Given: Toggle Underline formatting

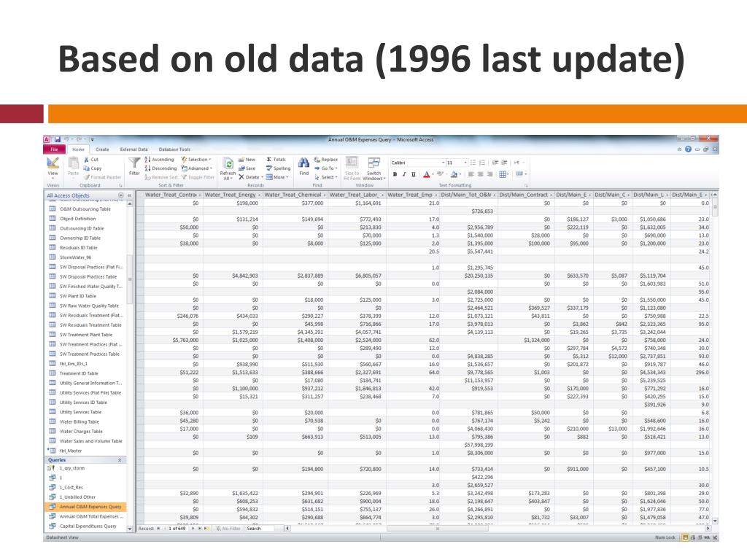Looking at the screenshot, I should click(x=413, y=174).
